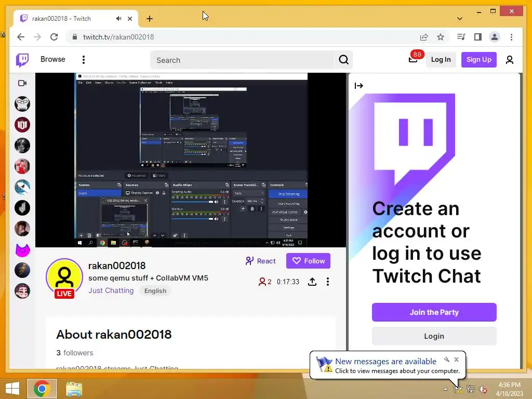Click the site lock icon in address bar
The image size is (532, 399).
75,37
